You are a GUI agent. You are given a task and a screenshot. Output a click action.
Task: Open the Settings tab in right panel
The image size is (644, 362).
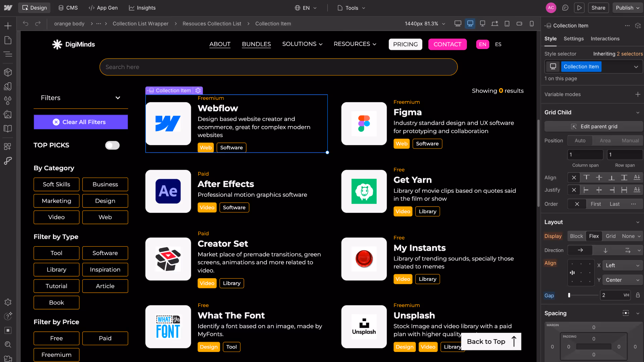[574, 39]
